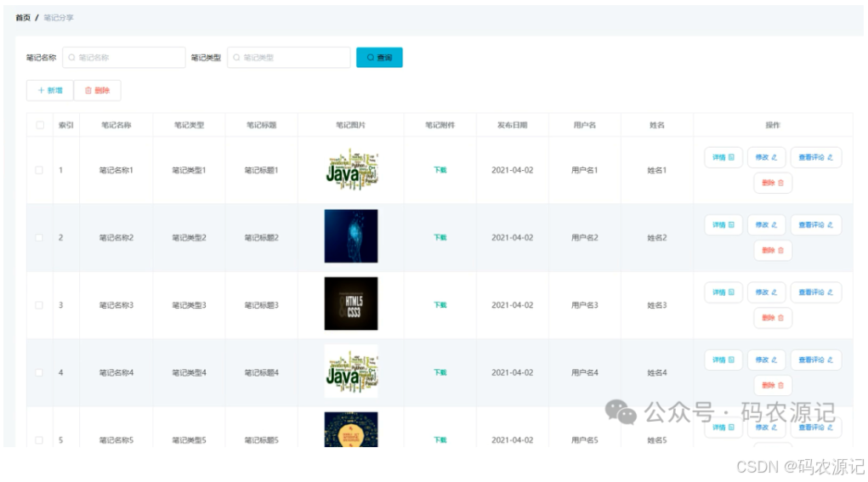Click 删除 for 笔记名称3 row
868x482 pixels.
tap(773, 318)
